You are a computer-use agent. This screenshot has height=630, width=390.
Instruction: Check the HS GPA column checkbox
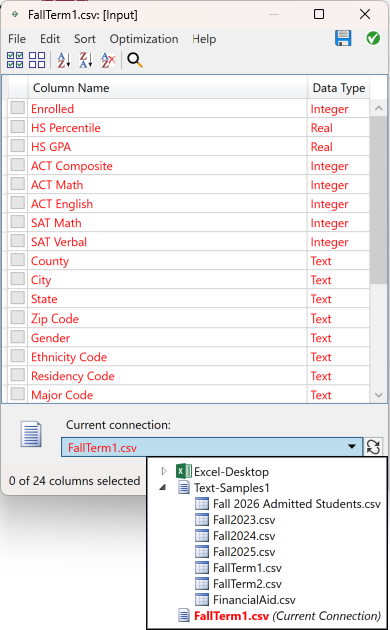click(18, 146)
